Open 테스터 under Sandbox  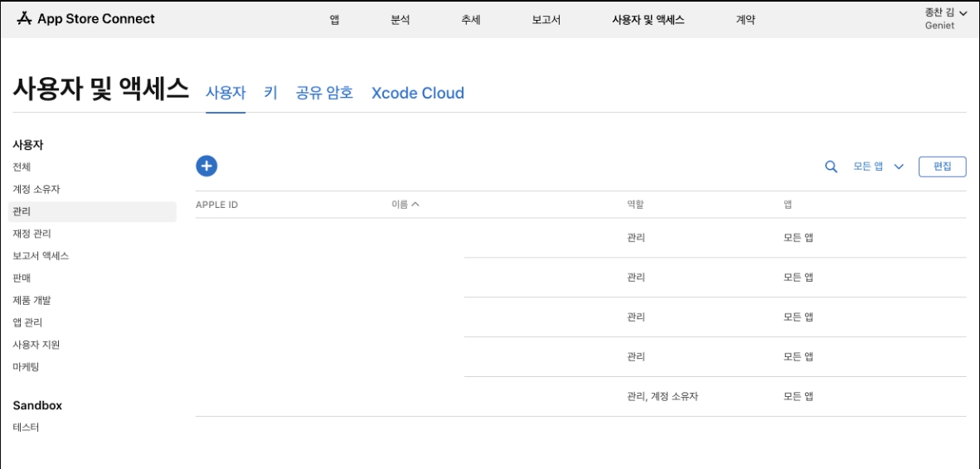coord(26,428)
